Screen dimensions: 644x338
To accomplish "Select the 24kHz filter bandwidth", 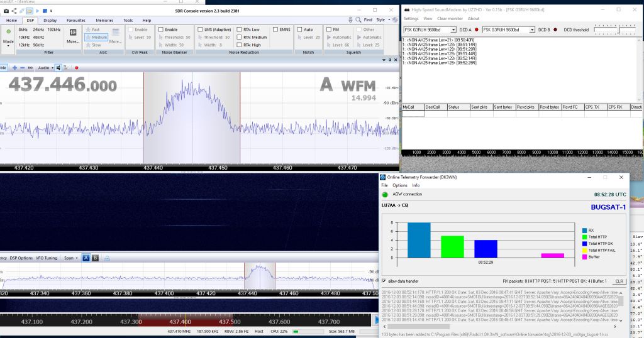I will click(38, 30).
